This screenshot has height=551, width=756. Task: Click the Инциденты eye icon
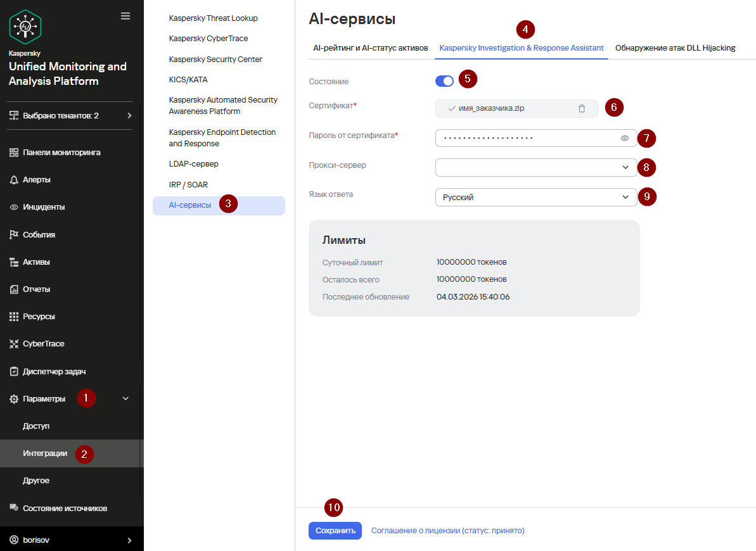pyautogui.click(x=14, y=207)
